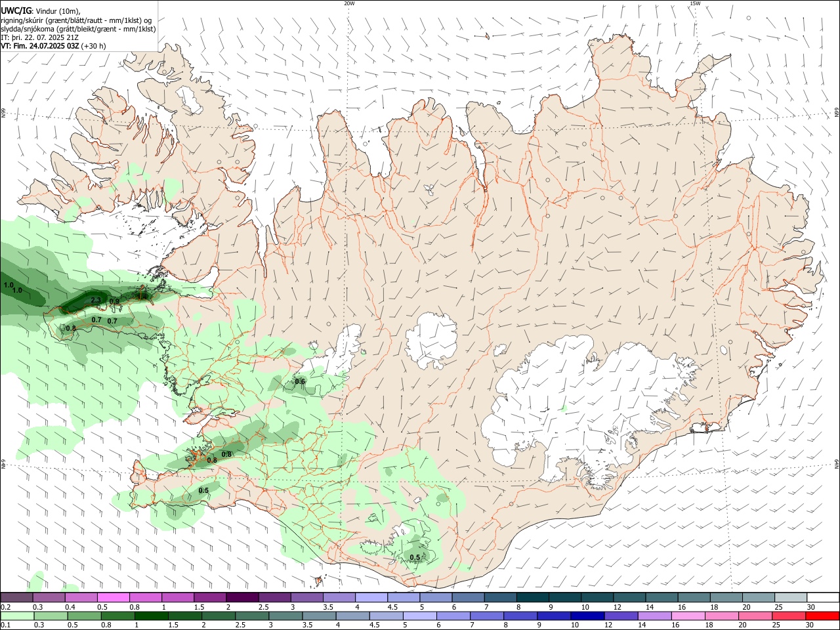Choose the purple-gray swatch between 0.2 and 0.3
Screen dimensions: 840x630
tap(16, 597)
